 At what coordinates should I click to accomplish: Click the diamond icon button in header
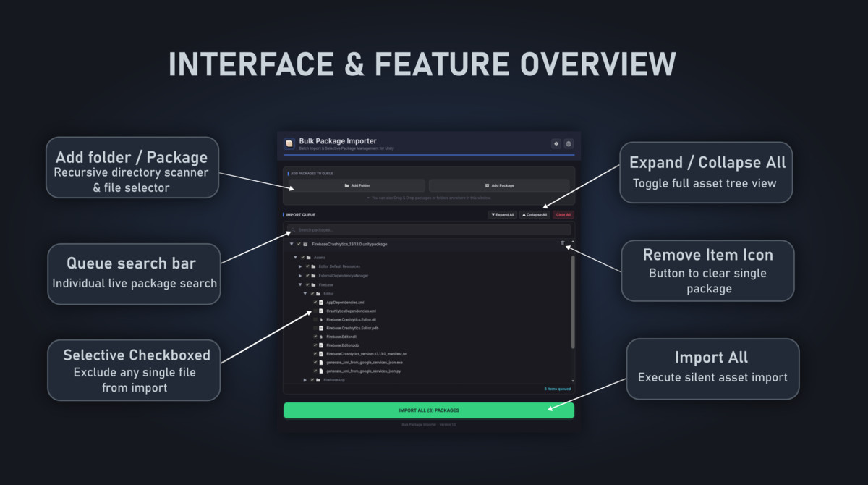[556, 143]
